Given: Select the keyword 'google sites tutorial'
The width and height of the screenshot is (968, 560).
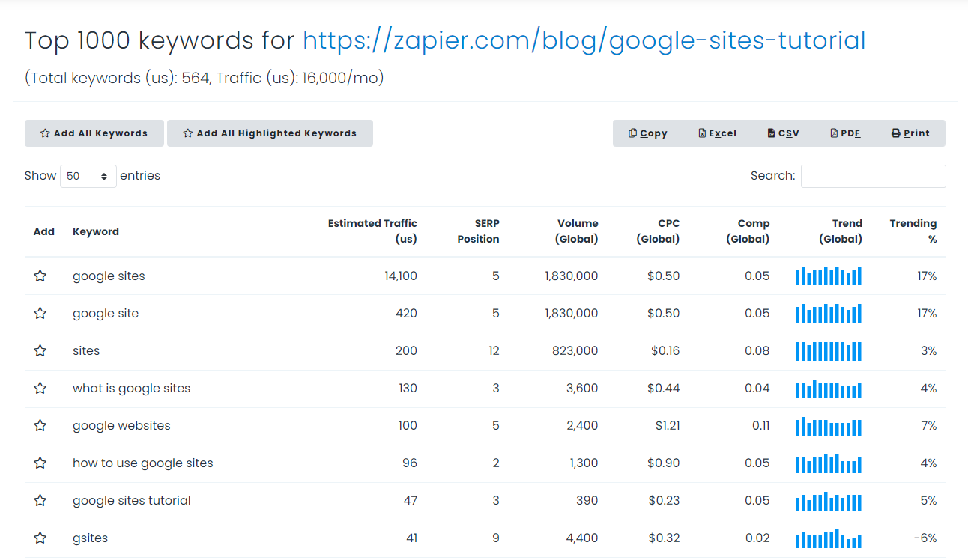Looking at the screenshot, I should (x=132, y=501).
